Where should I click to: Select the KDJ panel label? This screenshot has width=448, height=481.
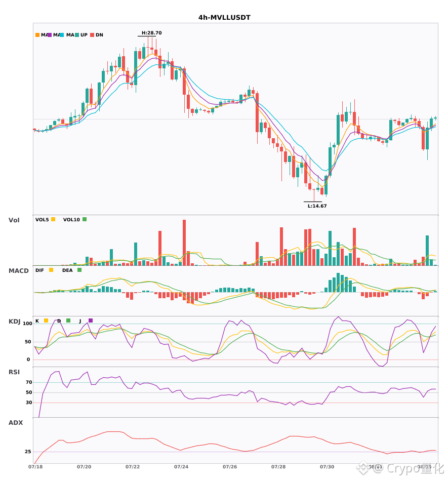tap(14, 322)
